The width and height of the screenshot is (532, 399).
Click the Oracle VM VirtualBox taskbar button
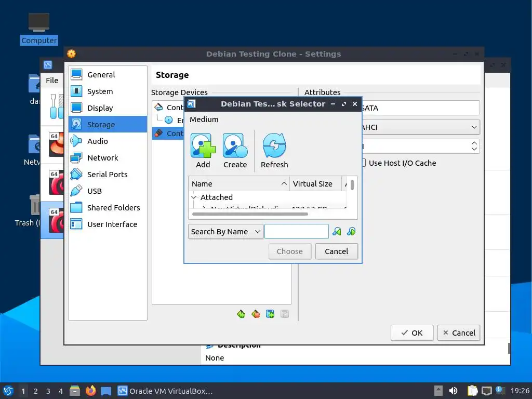coord(166,391)
